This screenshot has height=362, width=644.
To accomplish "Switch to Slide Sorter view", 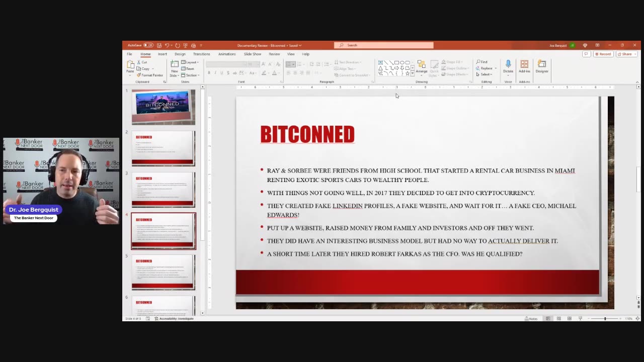I will [558, 318].
